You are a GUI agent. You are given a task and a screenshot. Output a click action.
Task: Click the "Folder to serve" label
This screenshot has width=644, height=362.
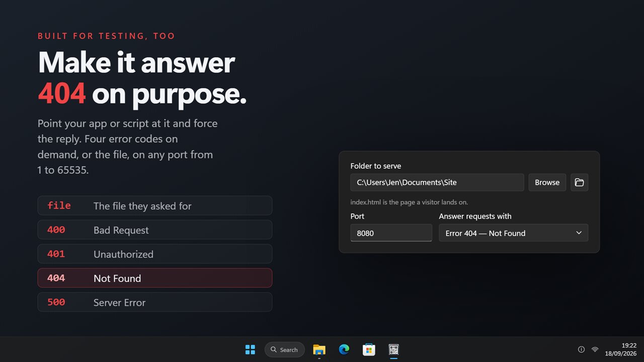tap(376, 166)
